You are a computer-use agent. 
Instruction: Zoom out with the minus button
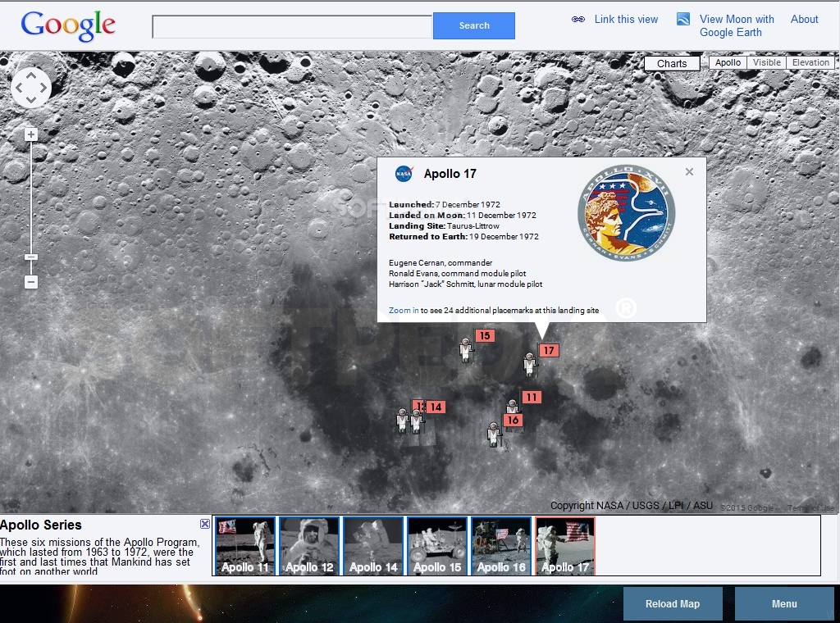pos(31,281)
